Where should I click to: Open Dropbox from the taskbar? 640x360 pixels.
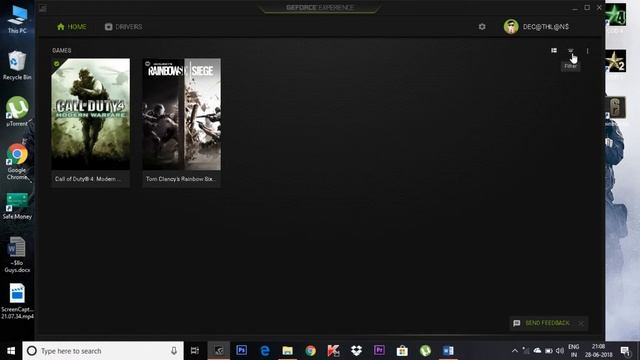click(x=356, y=351)
